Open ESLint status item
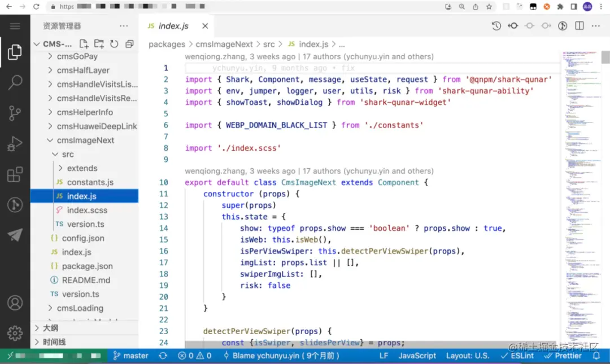 tap(517, 356)
